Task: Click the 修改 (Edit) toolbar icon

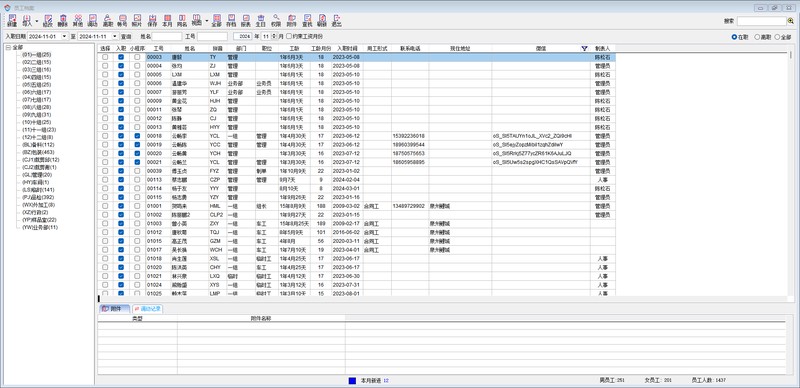Action: (48, 20)
